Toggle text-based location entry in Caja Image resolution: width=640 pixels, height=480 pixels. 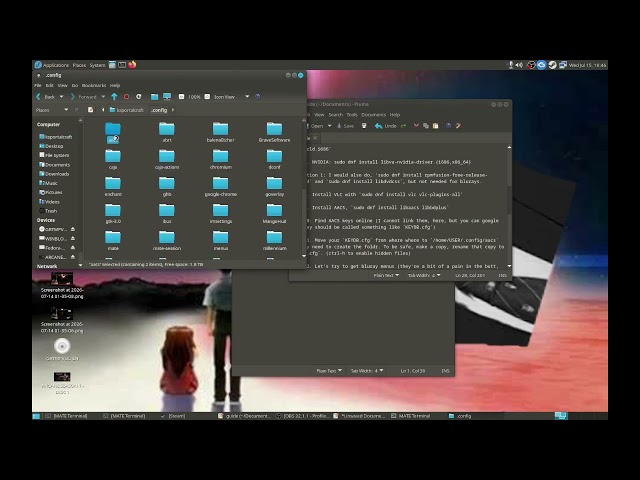coord(91,110)
